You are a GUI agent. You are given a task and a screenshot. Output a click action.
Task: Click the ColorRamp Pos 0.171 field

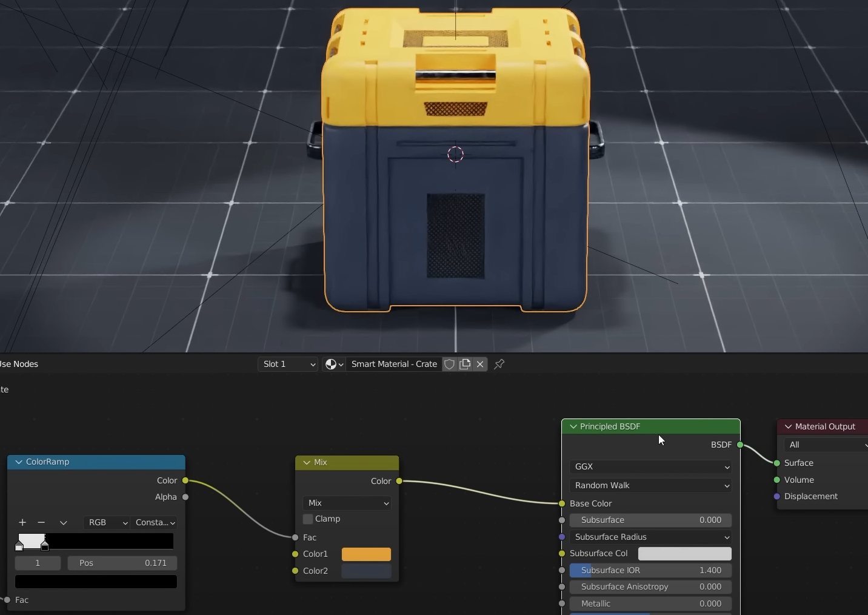122,563
